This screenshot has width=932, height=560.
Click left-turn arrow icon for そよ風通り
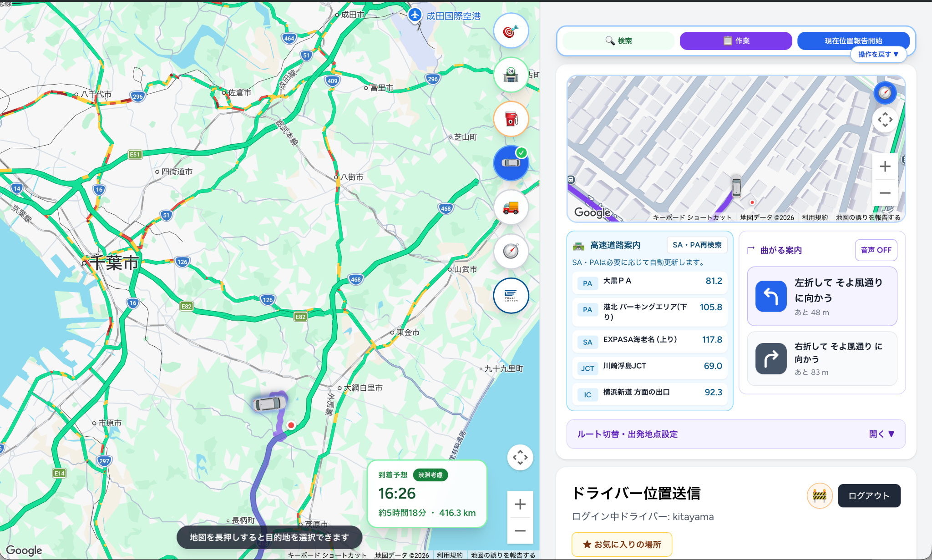click(x=771, y=296)
